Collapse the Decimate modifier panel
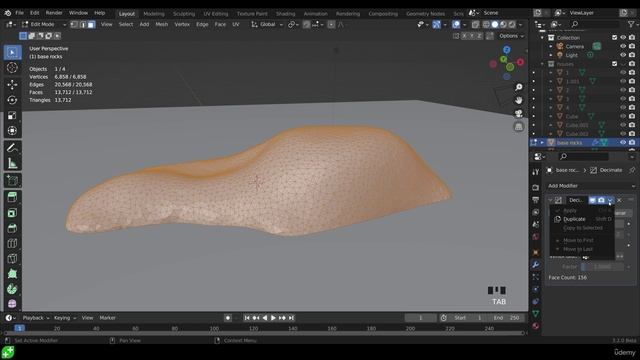 tap(550, 200)
